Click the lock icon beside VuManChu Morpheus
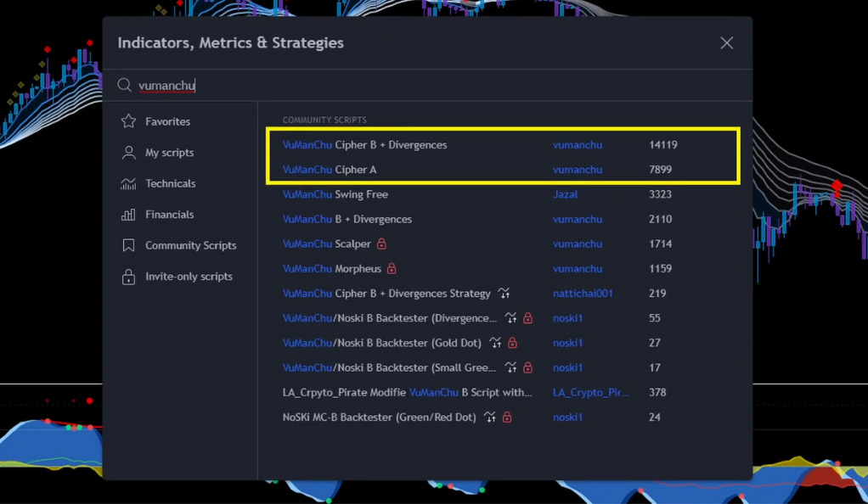 (x=392, y=268)
